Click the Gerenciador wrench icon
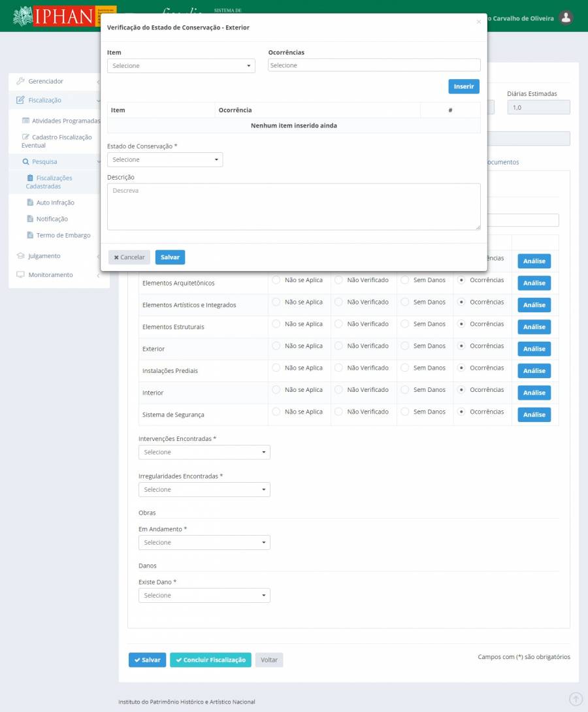Image resolution: width=588 pixels, height=712 pixels. pyautogui.click(x=20, y=82)
